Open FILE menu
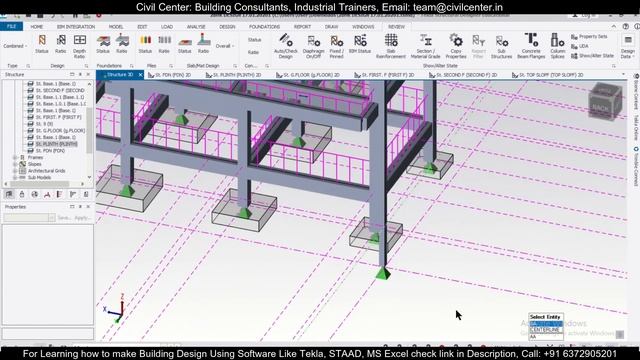Screen dimensions: 640x360 pos(11,26)
